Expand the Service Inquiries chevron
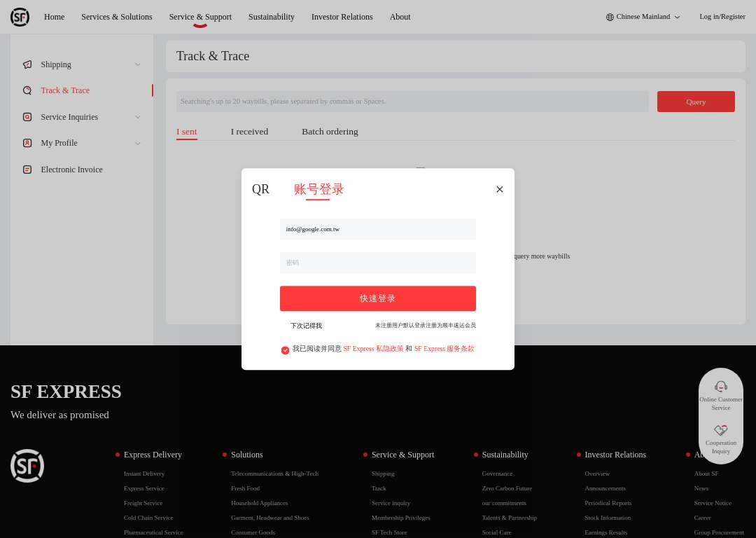The height and width of the screenshot is (538, 756). (138, 117)
